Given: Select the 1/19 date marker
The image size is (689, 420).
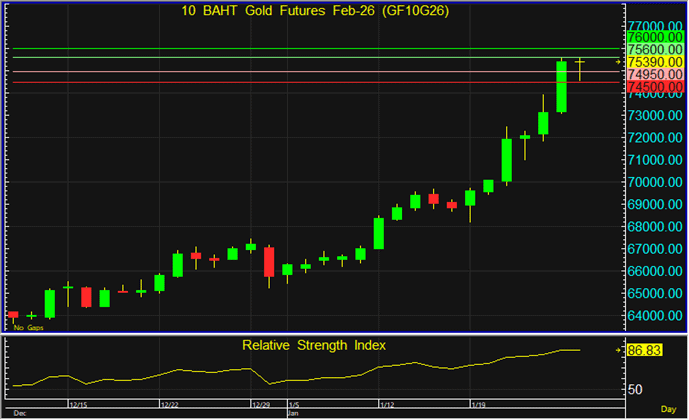Looking at the screenshot, I should click(x=479, y=405).
